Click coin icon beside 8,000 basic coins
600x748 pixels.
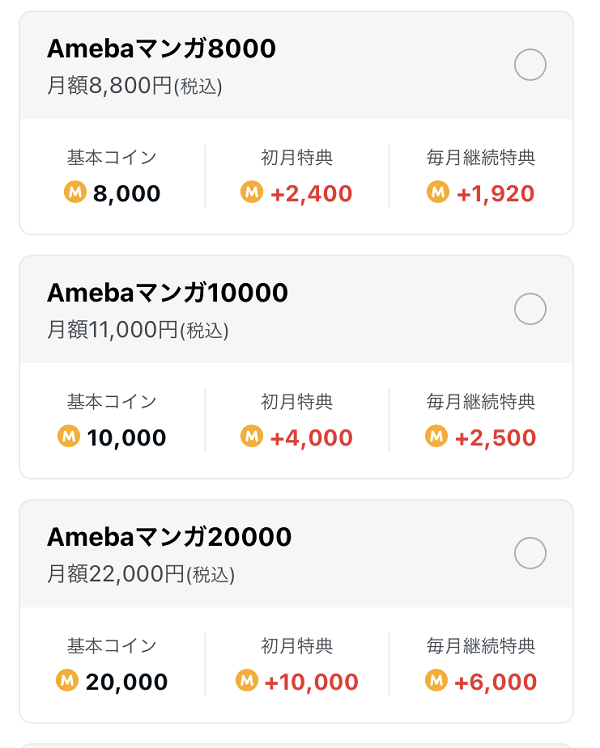click(x=75, y=192)
